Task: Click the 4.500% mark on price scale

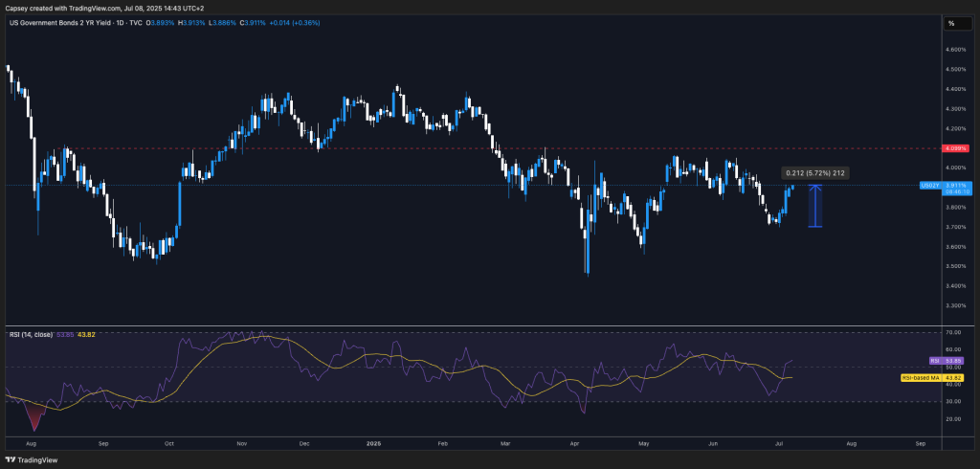Action: pyautogui.click(x=955, y=69)
